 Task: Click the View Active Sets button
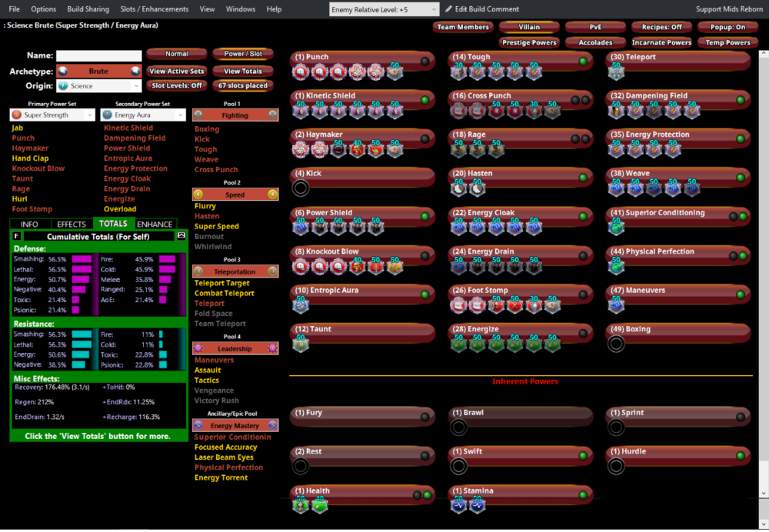coord(177,71)
